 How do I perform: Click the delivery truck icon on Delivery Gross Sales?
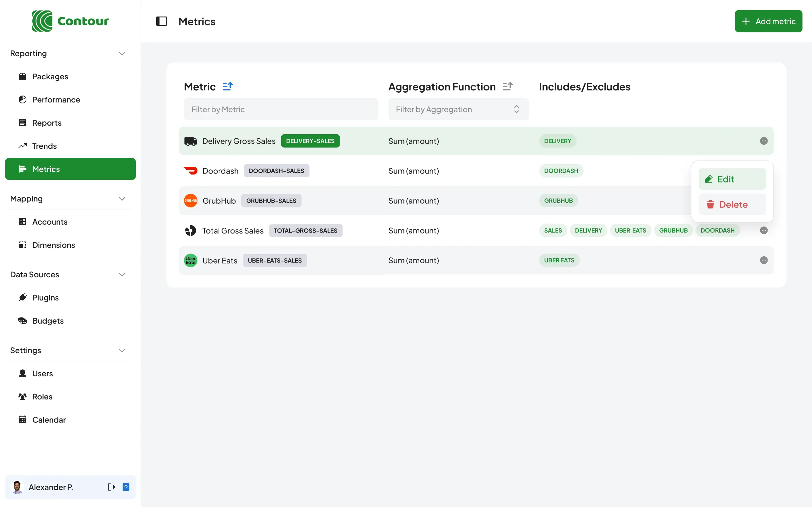pos(190,141)
